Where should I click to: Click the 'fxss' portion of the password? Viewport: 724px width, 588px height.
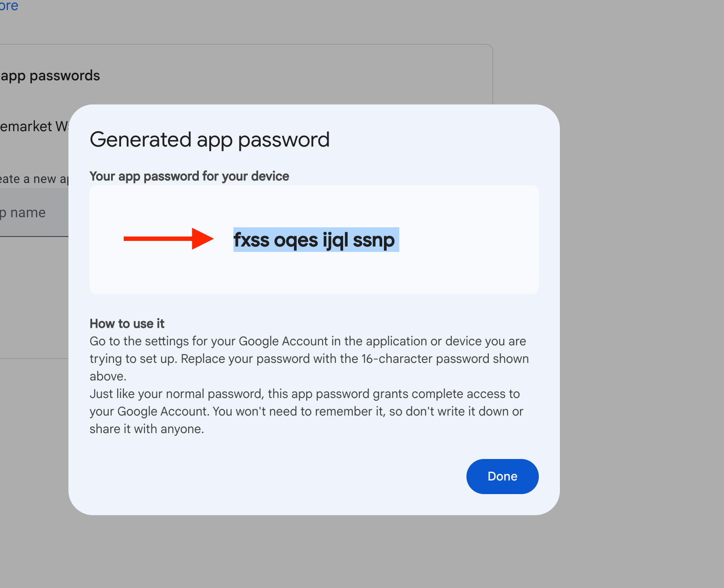[251, 240]
